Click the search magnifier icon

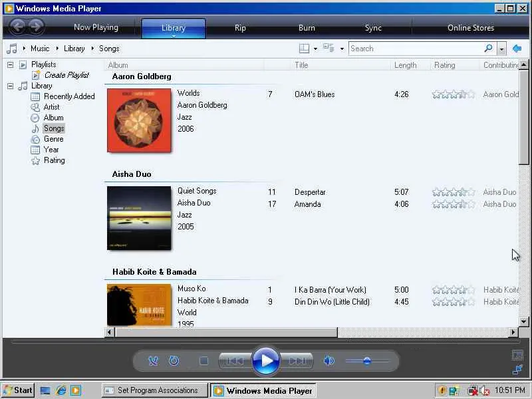(x=489, y=48)
